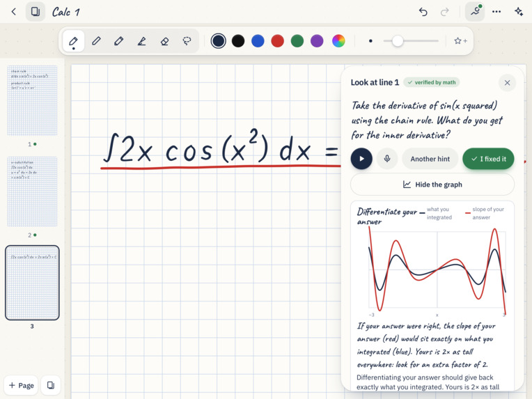
Task: Tap the handwritten integral on the canvas
Action: (x=222, y=148)
